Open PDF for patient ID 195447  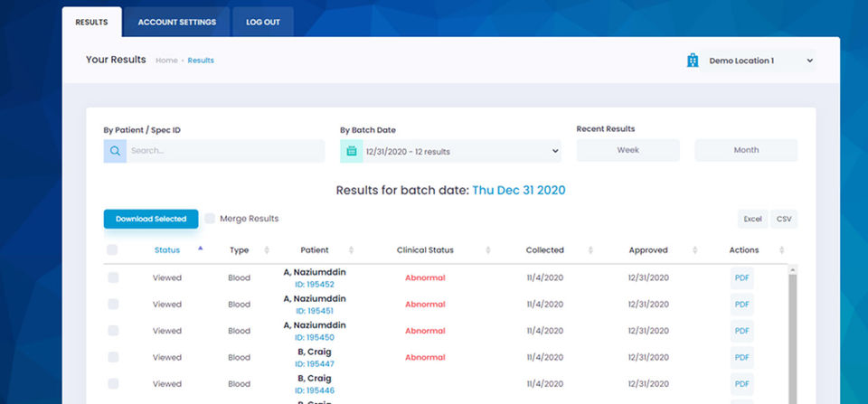[741, 358]
